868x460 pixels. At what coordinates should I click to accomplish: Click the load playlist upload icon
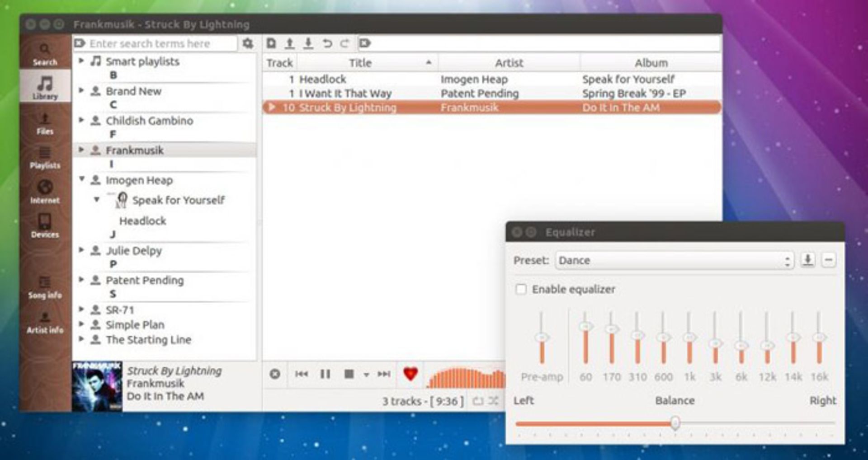(x=289, y=43)
